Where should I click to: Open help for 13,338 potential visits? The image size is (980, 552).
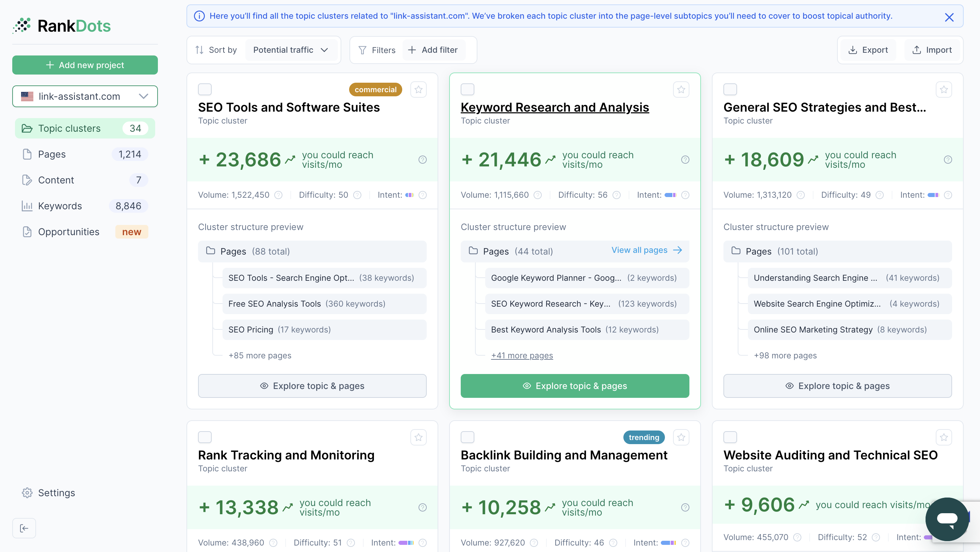pyautogui.click(x=422, y=507)
